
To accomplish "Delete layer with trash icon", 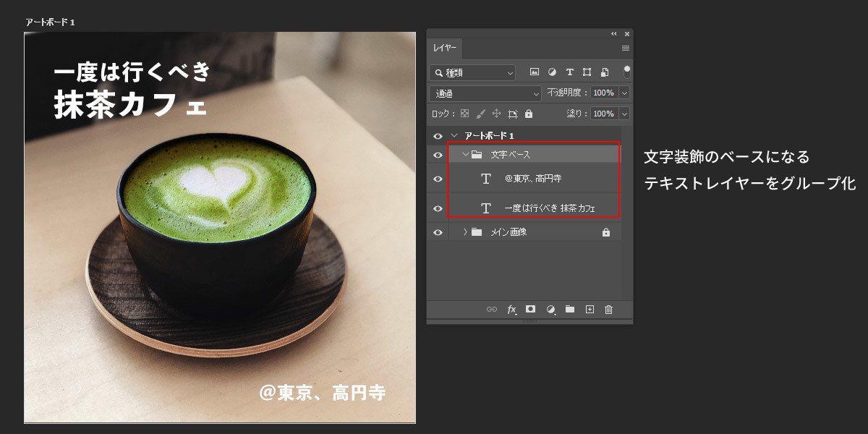I will [x=608, y=310].
